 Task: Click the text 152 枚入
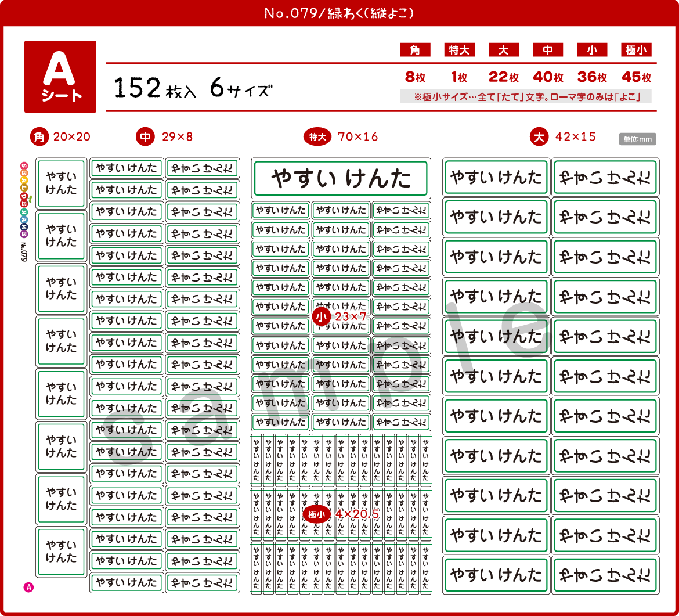pyautogui.click(x=154, y=88)
